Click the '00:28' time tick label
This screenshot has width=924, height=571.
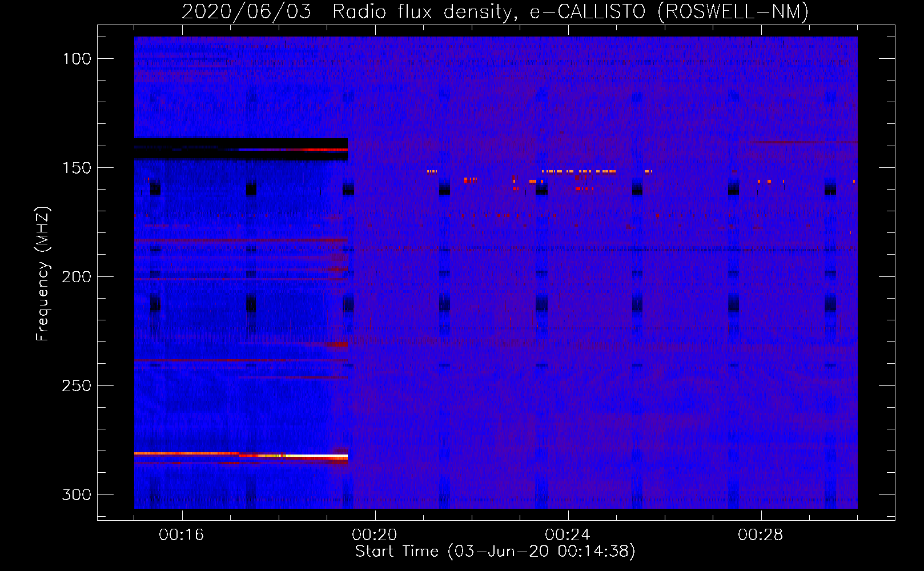[x=761, y=535]
